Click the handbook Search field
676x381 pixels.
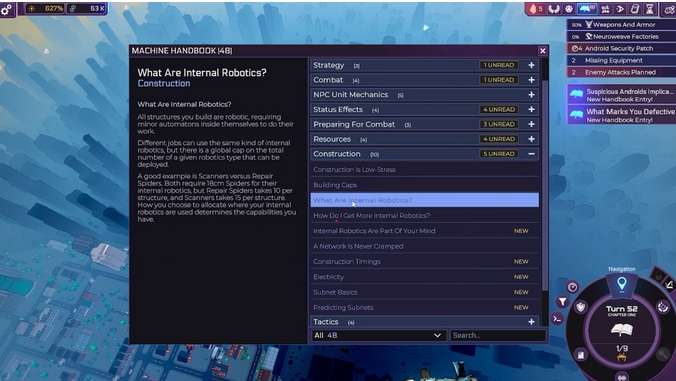click(498, 335)
